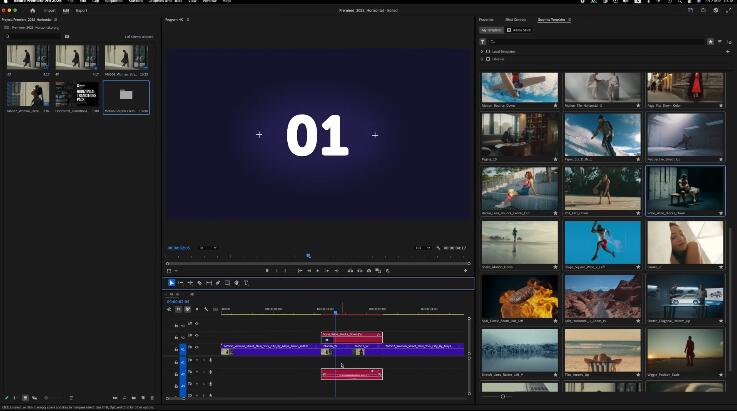Open the Program monitor button editor plus

pyautogui.click(x=465, y=270)
